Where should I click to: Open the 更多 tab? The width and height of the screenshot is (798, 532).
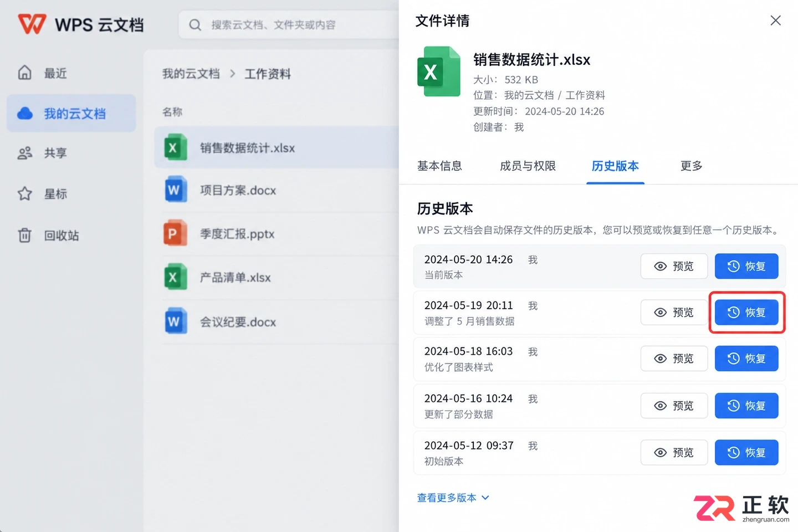coord(691,166)
